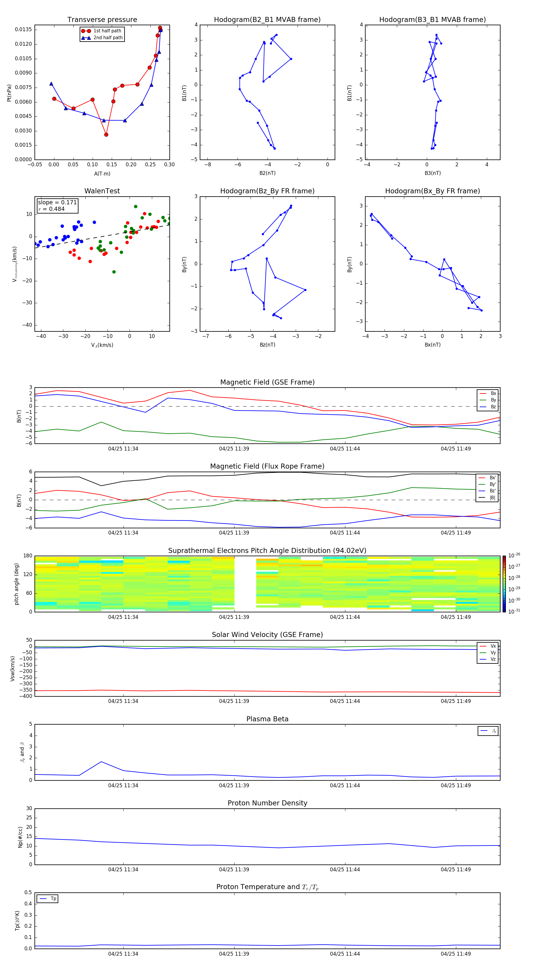Click the 'Pt(nPa)' y-axis label
535x980 pixels.
pos(9,93)
